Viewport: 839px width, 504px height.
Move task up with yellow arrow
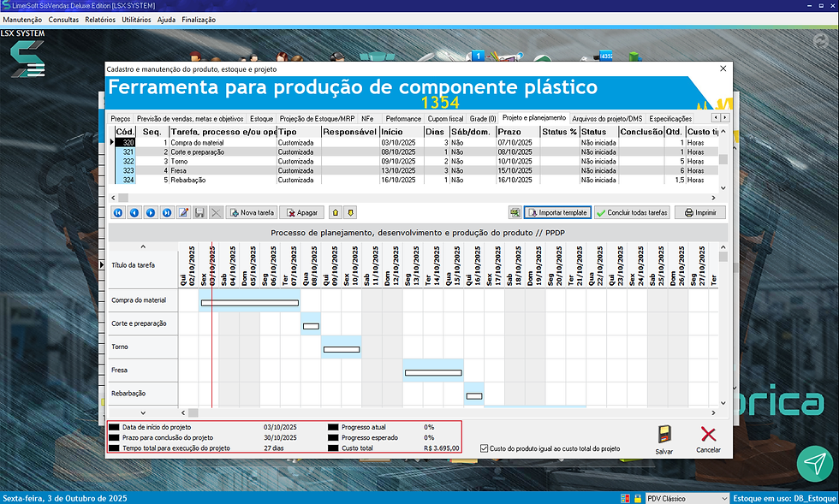click(336, 212)
